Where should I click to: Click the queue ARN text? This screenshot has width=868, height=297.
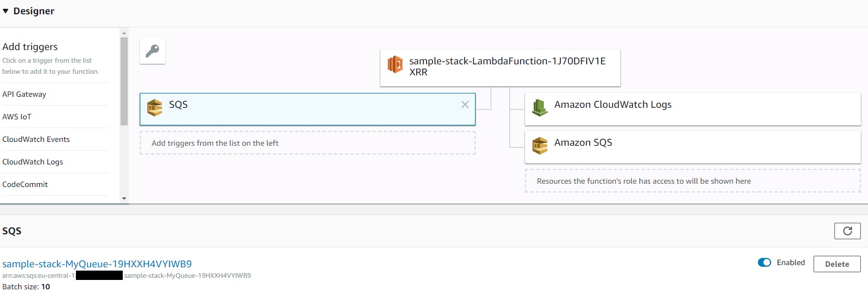(127, 276)
